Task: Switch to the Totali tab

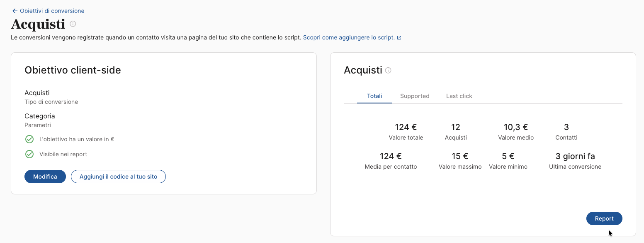Action: 374,96
